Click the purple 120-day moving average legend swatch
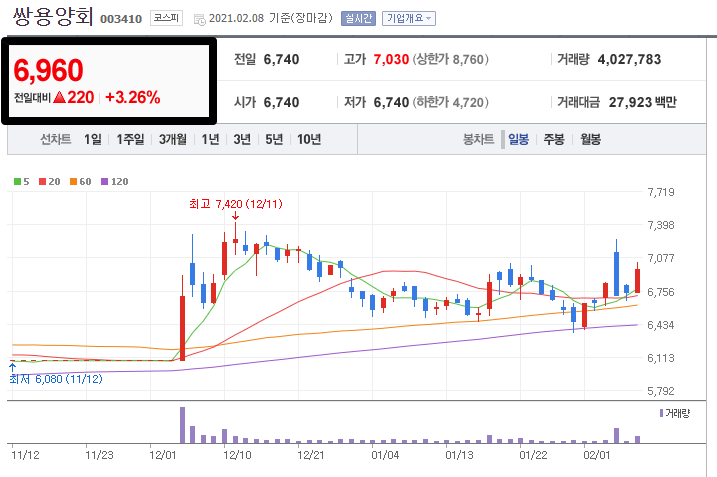 tap(104, 182)
